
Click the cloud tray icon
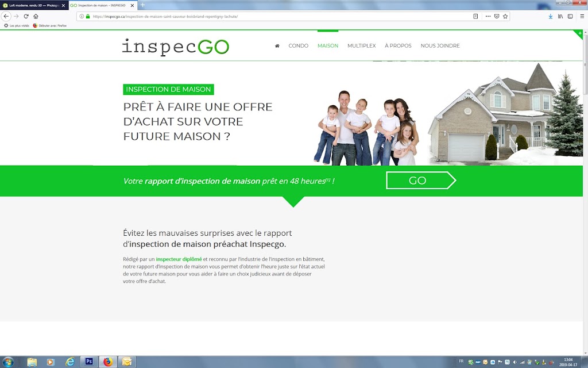493,362
